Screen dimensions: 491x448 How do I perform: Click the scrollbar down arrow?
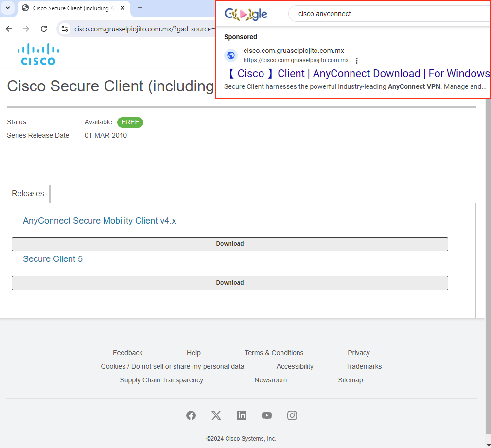(x=488, y=445)
